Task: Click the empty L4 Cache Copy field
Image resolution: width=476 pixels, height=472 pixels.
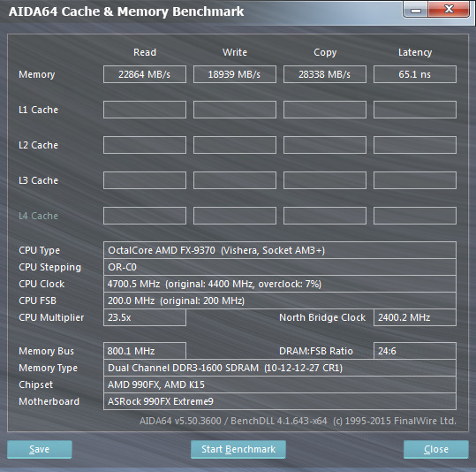Action: pyautogui.click(x=325, y=216)
